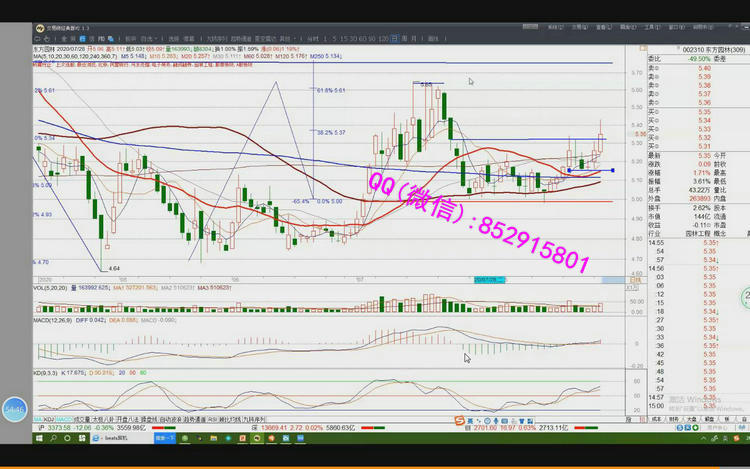
Task: Click the round 54:46 timer badge
Action: [13, 408]
